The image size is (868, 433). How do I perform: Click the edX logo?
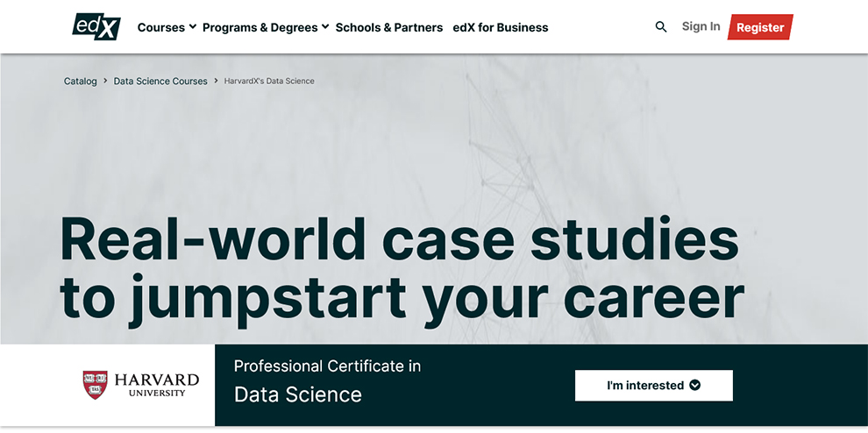[x=96, y=26]
